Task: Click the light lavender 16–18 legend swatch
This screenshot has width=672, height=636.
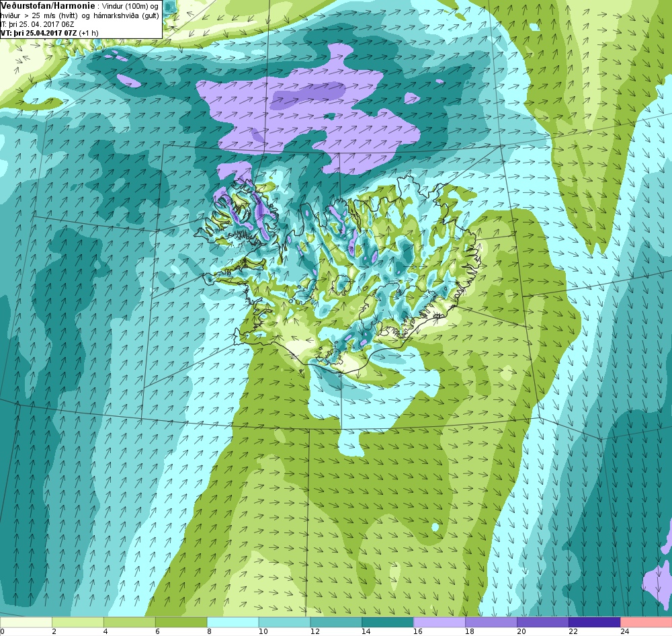Action: pos(439,622)
